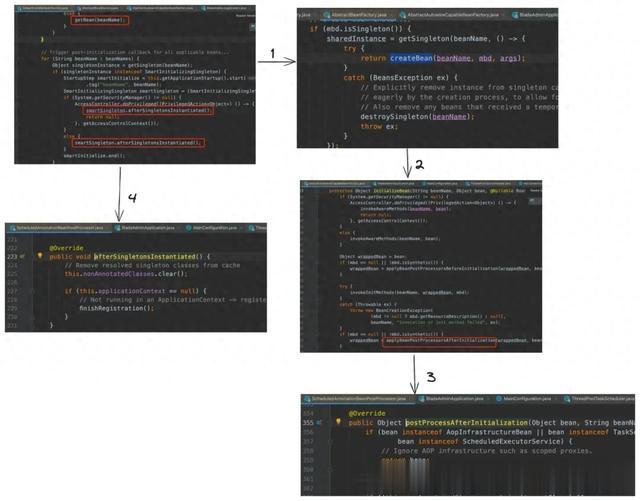Click the ThreadPoolTaskScheduler.java tab icon in the postProcessAfterInitialization panel
640x501 pixels.
click(x=567, y=399)
